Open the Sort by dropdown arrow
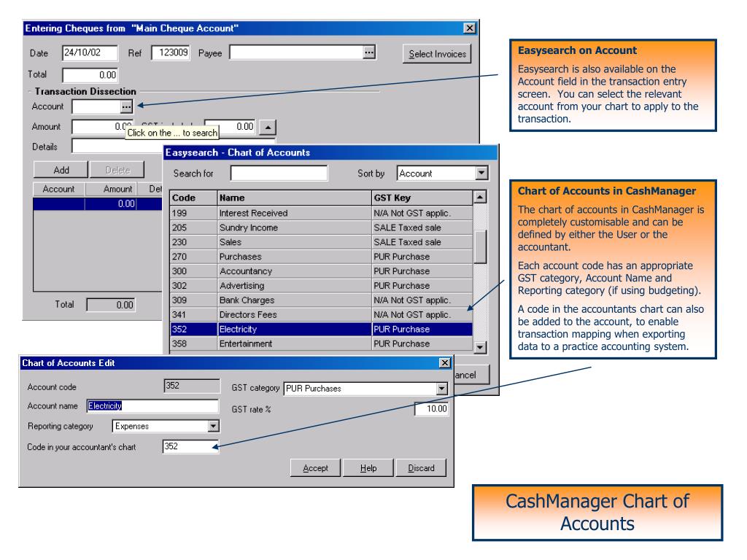Viewport: 747px width, 560px height. (x=481, y=174)
